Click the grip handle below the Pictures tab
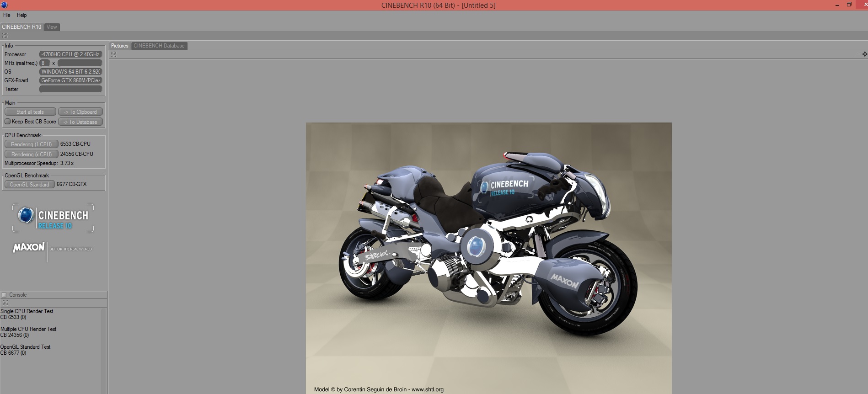This screenshot has height=394, width=868. click(113, 54)
